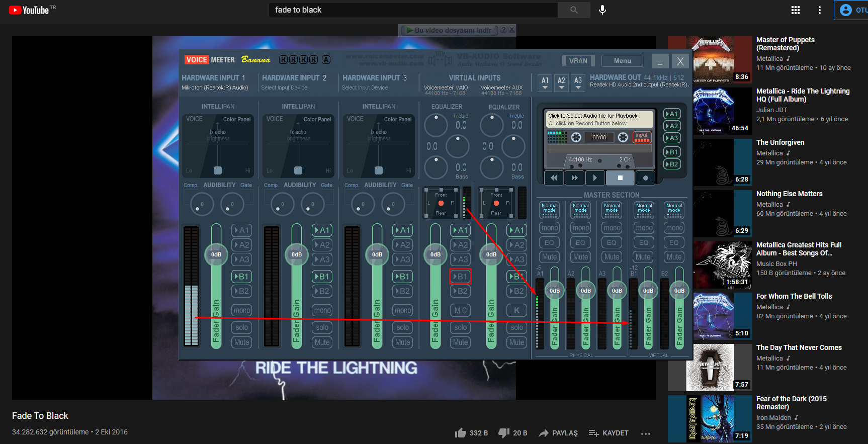This screenshot has width=868, height=444.
Task: Click the '34.282.632 görüntüleme' view count
Action: [x=50, y=432]
